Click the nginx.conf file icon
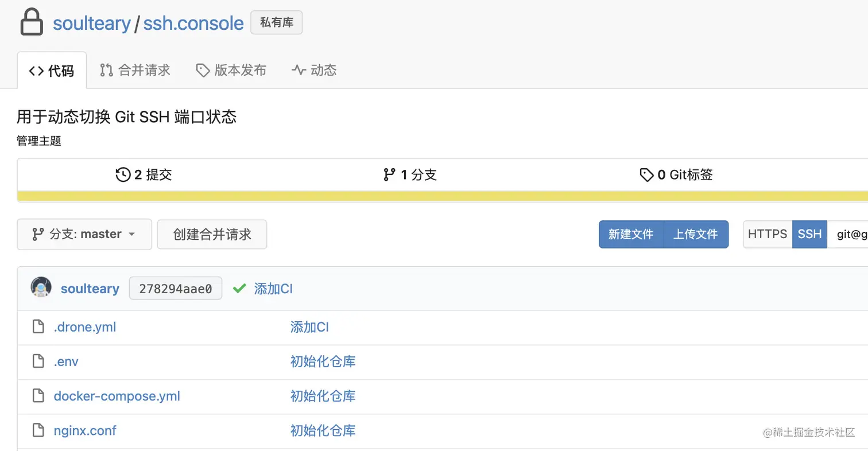This screenshot has width=868, height=451. (x=38, y=430)
